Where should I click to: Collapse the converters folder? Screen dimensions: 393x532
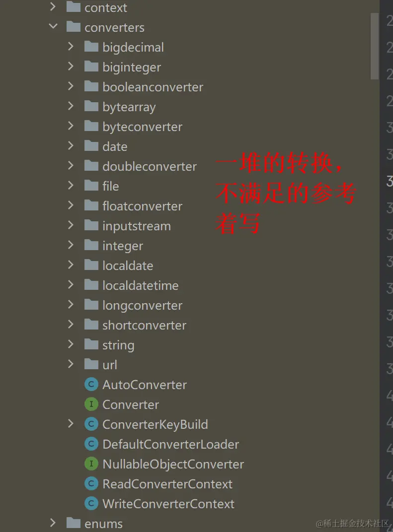point(53,26)
